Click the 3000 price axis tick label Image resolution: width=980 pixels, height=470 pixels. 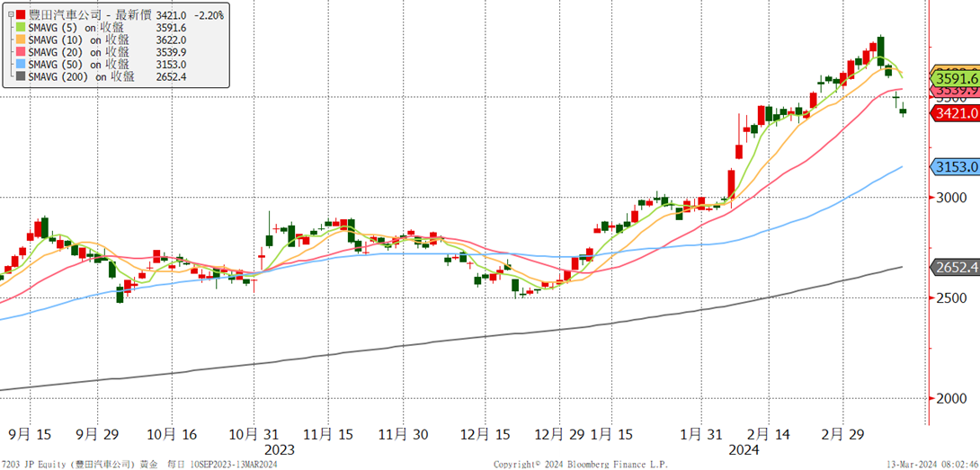coord(951,198)
